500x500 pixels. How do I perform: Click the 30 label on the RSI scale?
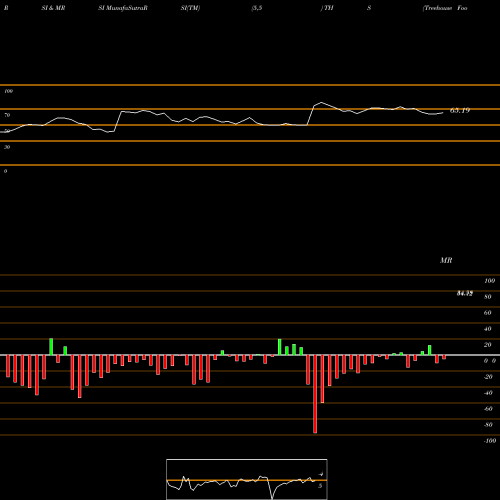coord(7,147)
